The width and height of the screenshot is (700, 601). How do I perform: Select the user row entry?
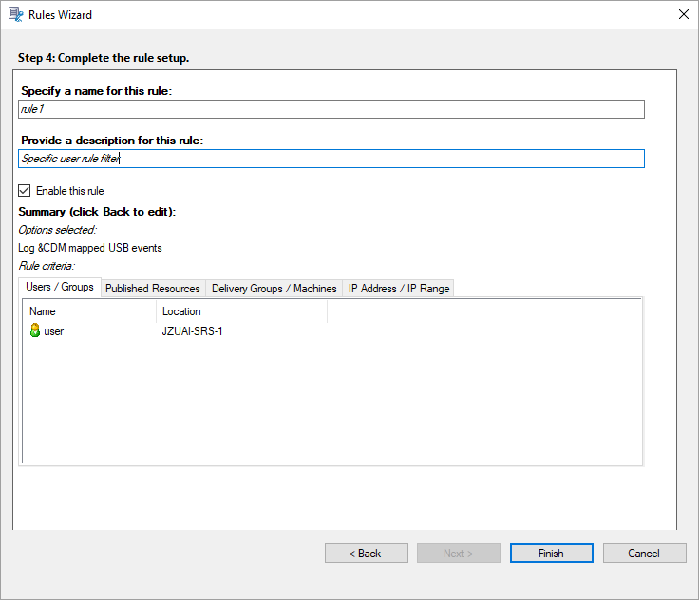click(x=53, y=331)
